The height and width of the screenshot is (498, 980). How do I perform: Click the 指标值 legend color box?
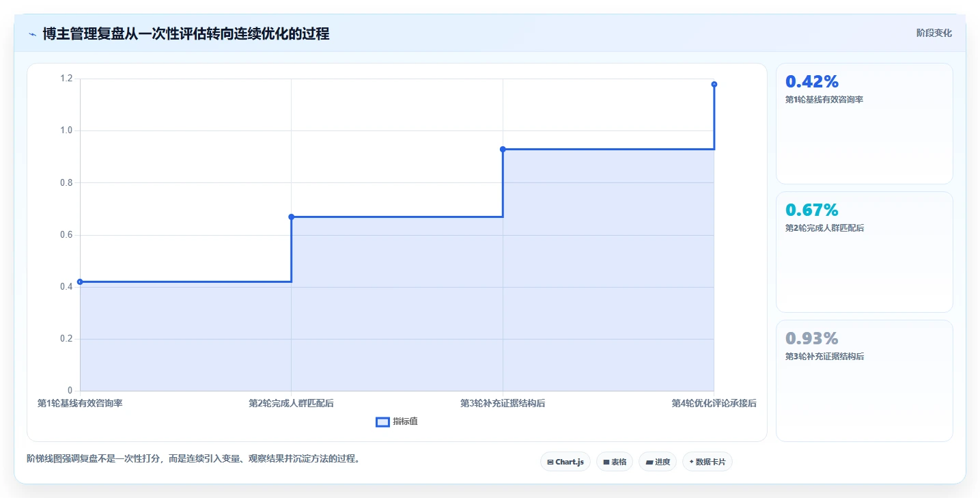pyautogui.click(x=382, y=422)
